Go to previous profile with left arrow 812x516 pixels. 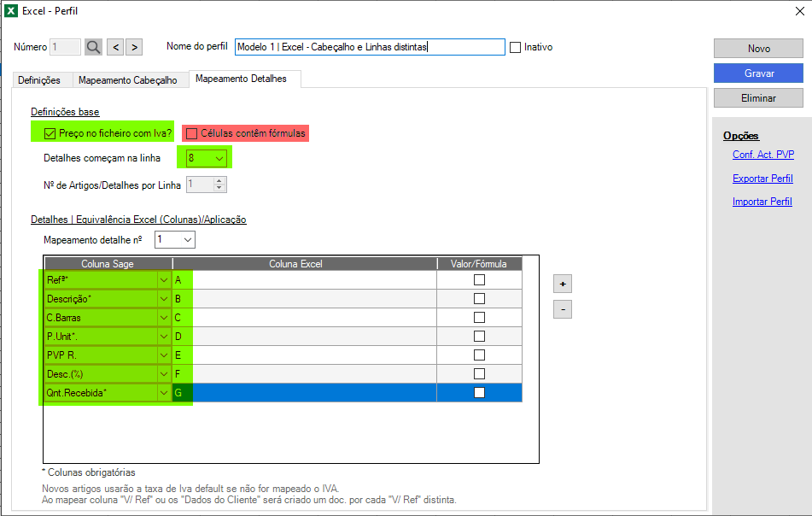click(116, 47)
